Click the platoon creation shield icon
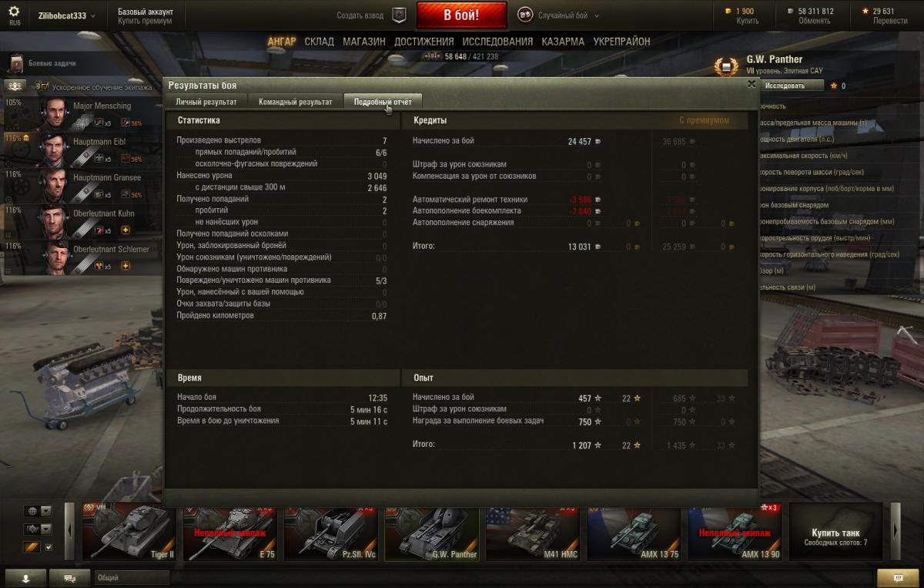924x588 pixels. click(399, 15)
